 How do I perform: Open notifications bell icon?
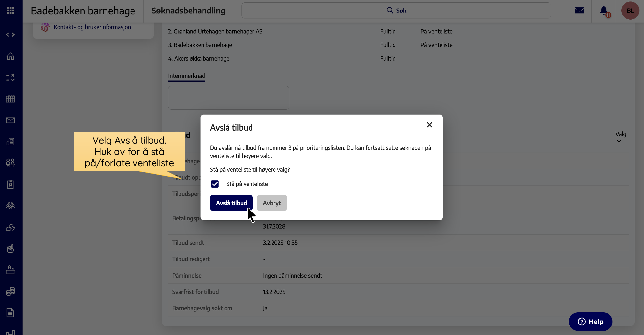pyautogui.click(x=604, y=11)
